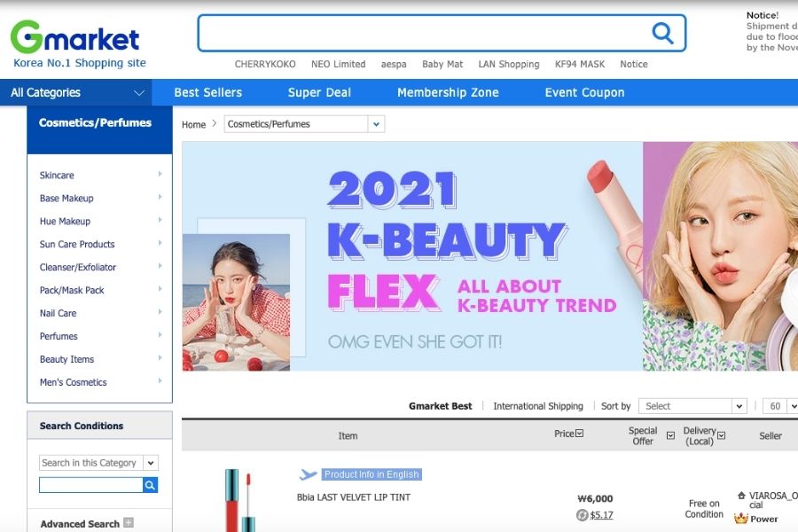Open the Cosmetics/Perfumes breadcrumb dropdown
This screenshot has width=798, height=532.
click(x=377, y=124)
